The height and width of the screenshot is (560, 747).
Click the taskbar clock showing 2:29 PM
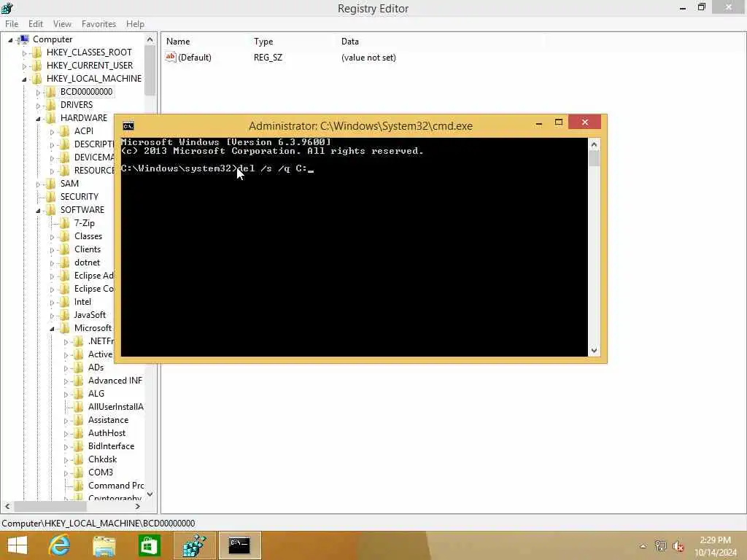(x=715, y=540)
